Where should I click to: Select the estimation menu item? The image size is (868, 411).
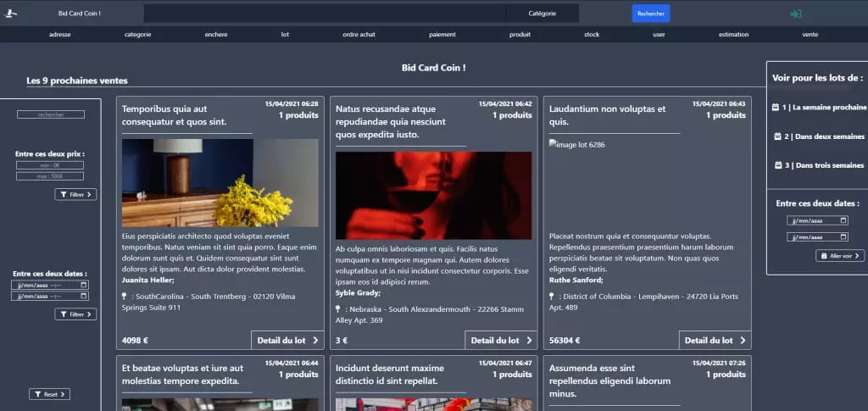coord(733,35)
